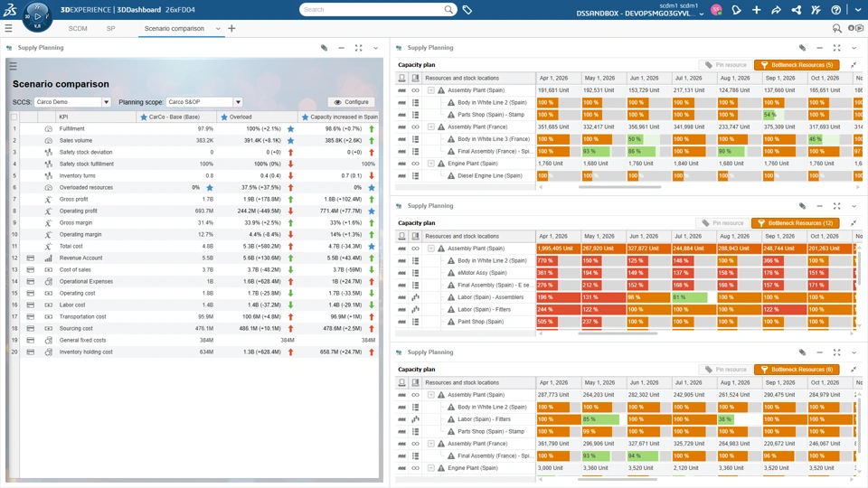Click Pin resource in top capacity plan
Image resolution: width=868 pixels, height=488 pixels.
tap(725, 65)
